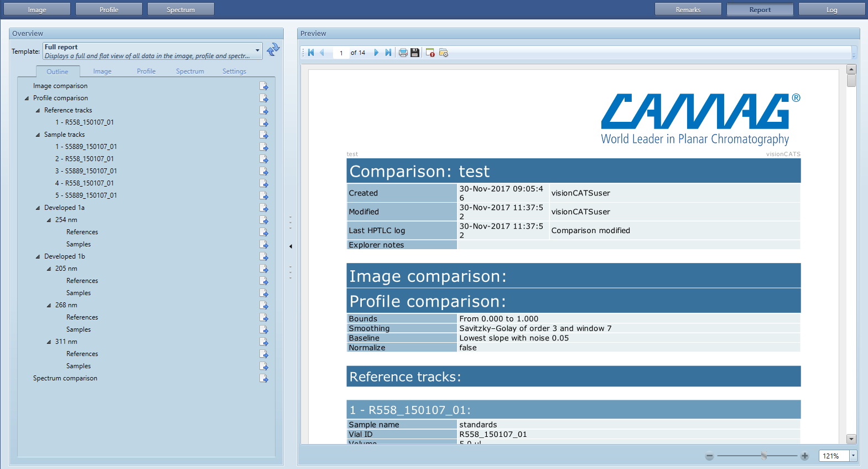Zoom in with the plus icon
Screen dimensions: 868x469
[804, 456]
